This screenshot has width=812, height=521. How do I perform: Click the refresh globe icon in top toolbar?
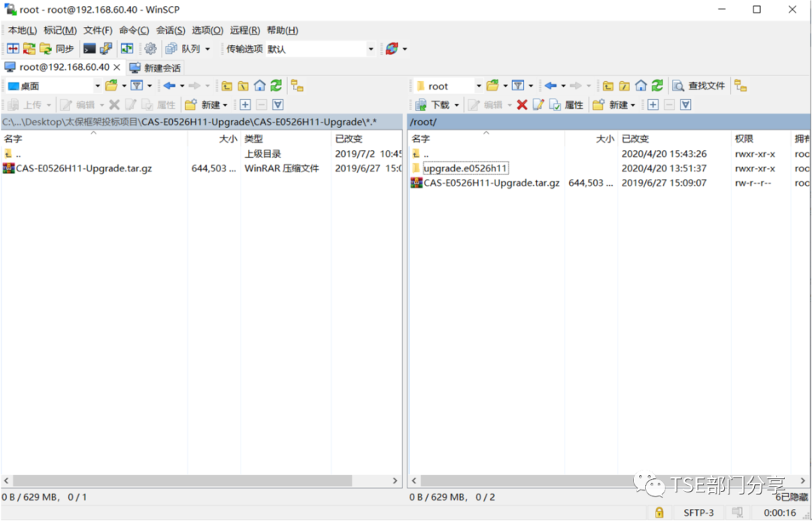click(392, 49)
